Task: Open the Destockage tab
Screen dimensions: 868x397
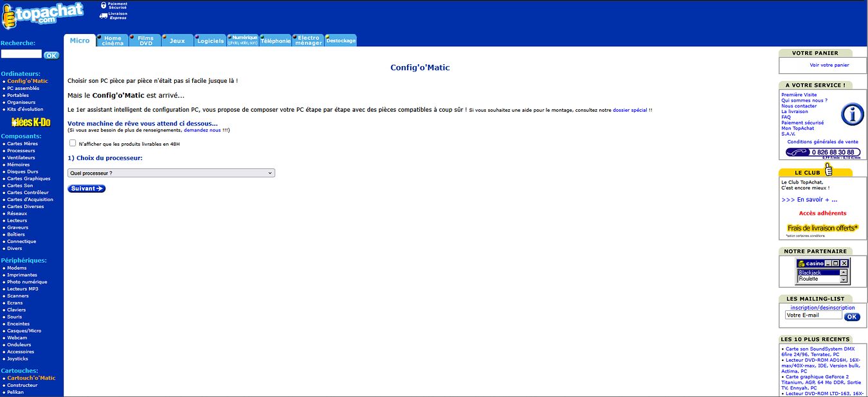Action: (x=341, y=40)
